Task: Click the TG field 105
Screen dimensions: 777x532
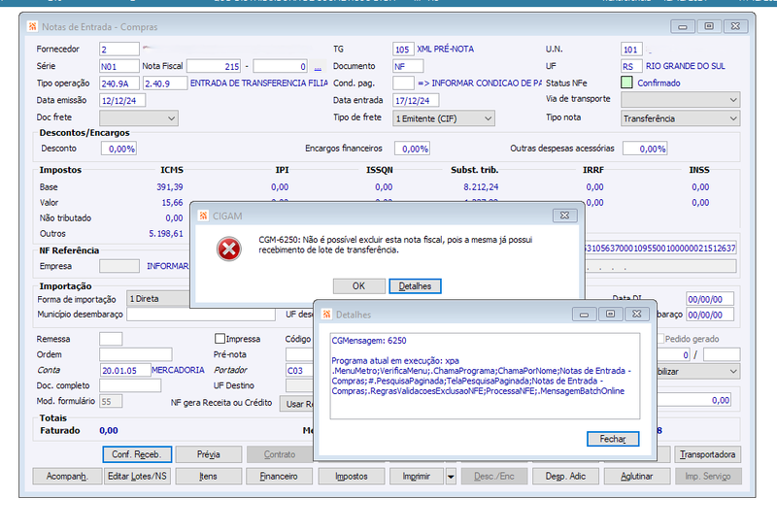Action: coord(403,50)
